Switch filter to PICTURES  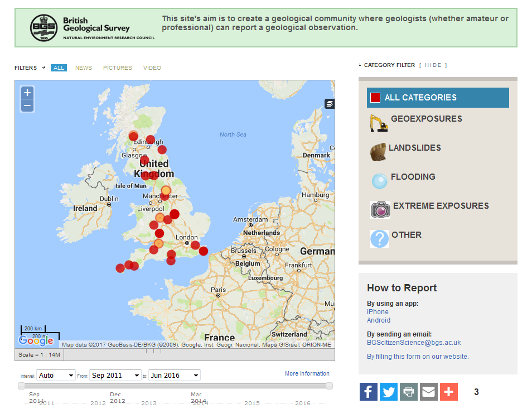click(x=117, y=68)
